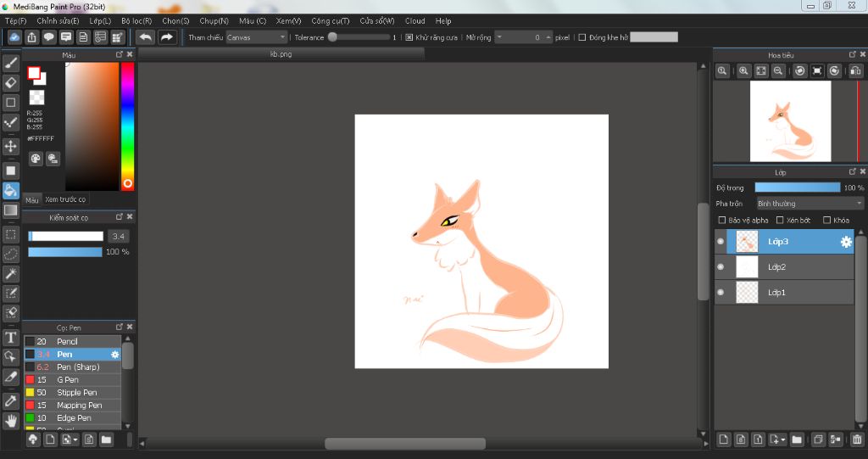Click the cloud save icon
The width and height of the screenshot is (868, 459).
(14, 37)
